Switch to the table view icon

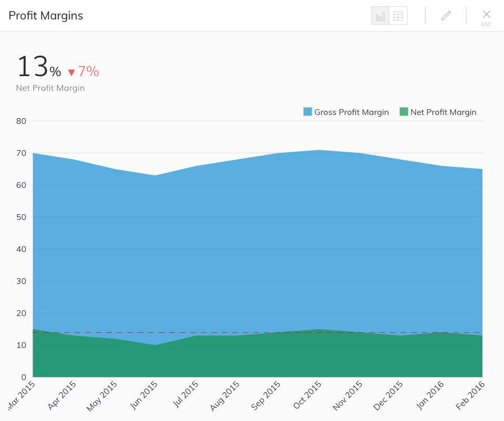point(398,15)
